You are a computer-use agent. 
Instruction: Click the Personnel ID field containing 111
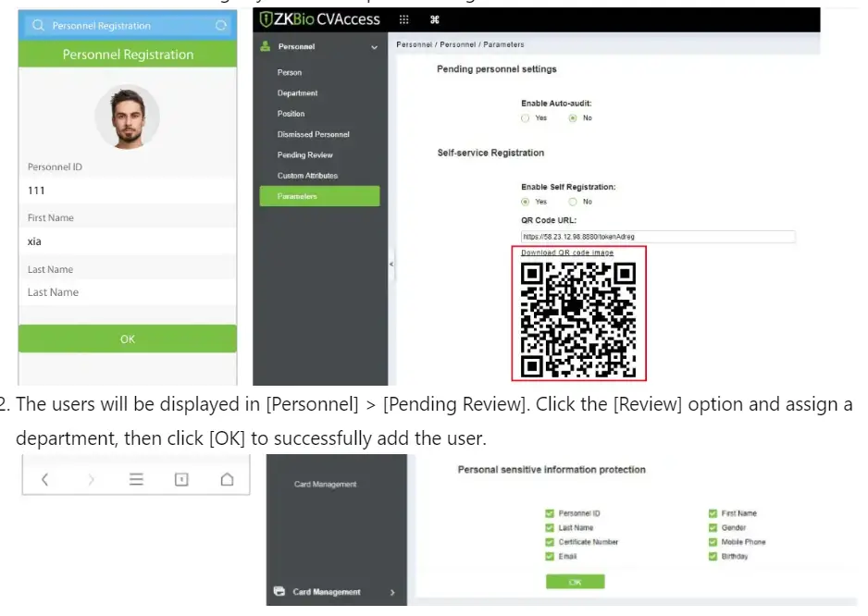[128, 191]
